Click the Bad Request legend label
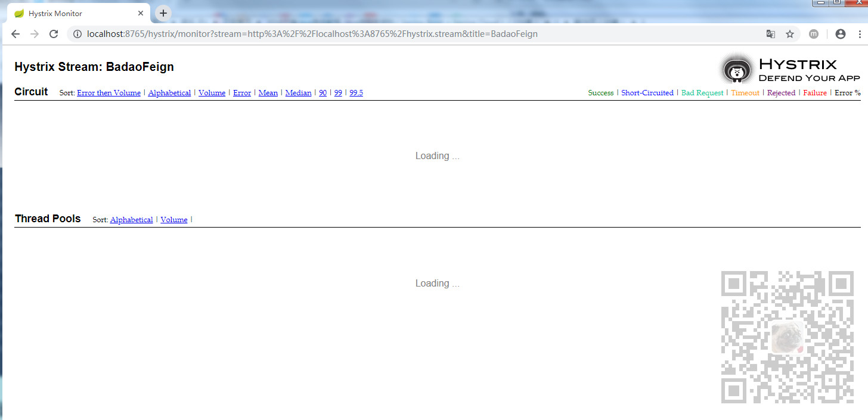The height and width of the screenshot is (420, 868). coord(702,93)
